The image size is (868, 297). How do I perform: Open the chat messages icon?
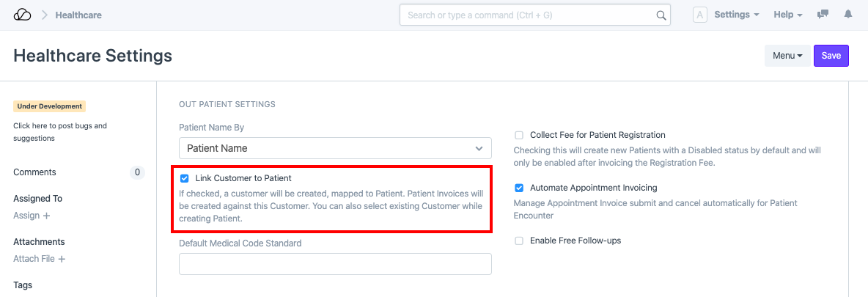[823, 15]
